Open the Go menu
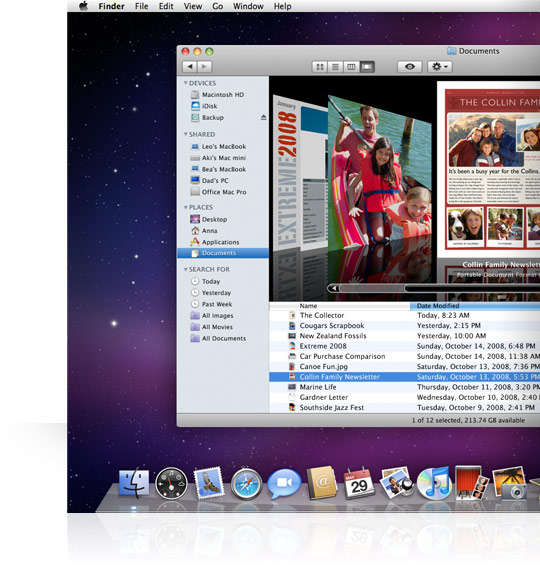The image size is (540, 570). (x=217, y=6)
